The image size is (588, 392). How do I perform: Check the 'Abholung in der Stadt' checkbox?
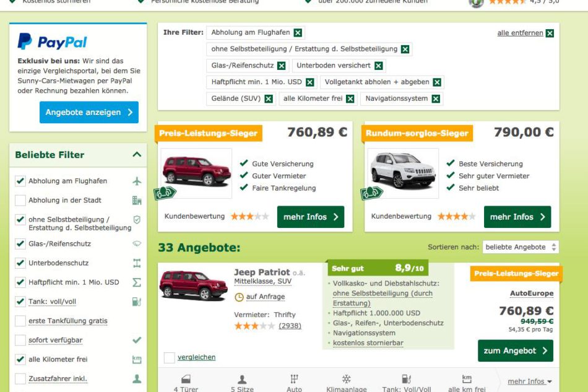tap(20, 200)
